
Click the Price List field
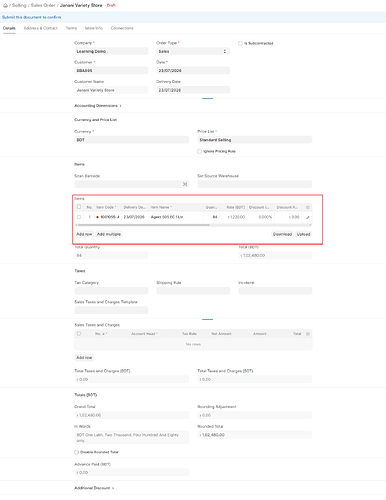click(x=255, y=140)
